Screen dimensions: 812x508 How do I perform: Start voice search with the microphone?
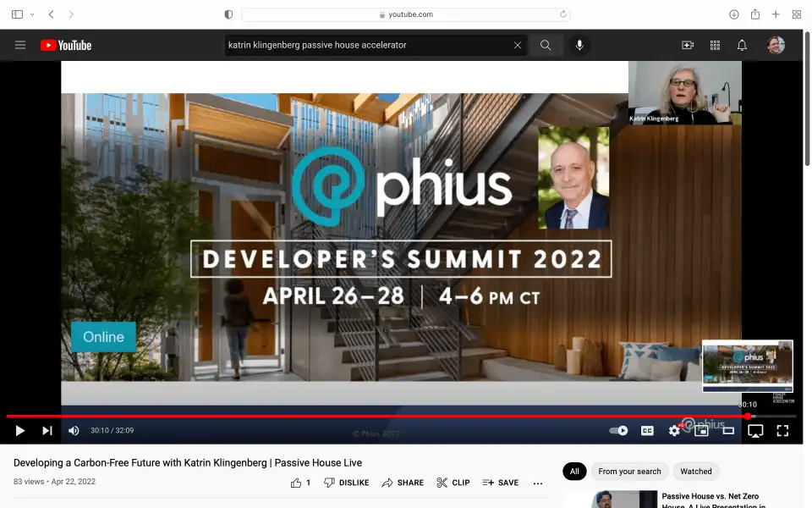(x=579, y=46)
